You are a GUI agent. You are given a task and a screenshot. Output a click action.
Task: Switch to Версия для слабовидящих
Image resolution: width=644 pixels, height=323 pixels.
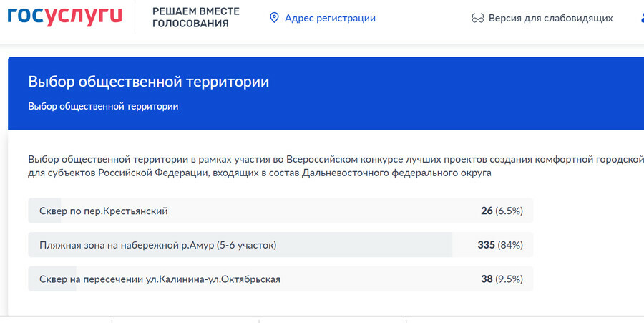click(550, 18)
